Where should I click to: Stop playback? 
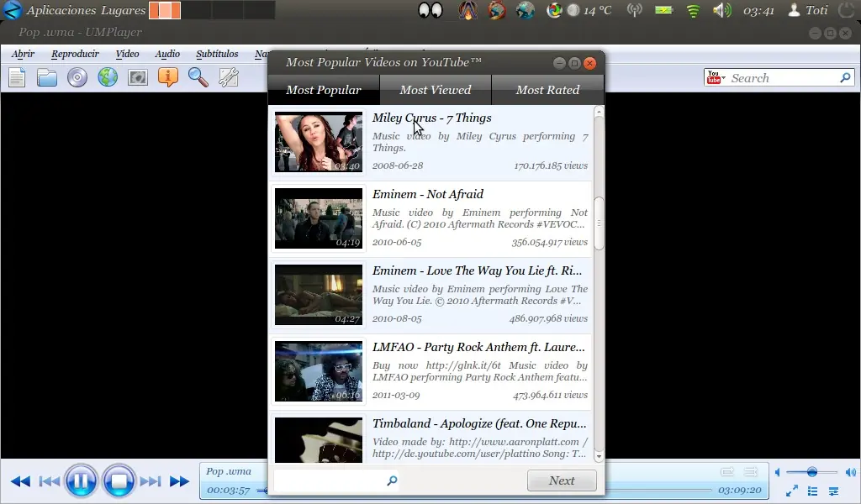click(119, 481)
